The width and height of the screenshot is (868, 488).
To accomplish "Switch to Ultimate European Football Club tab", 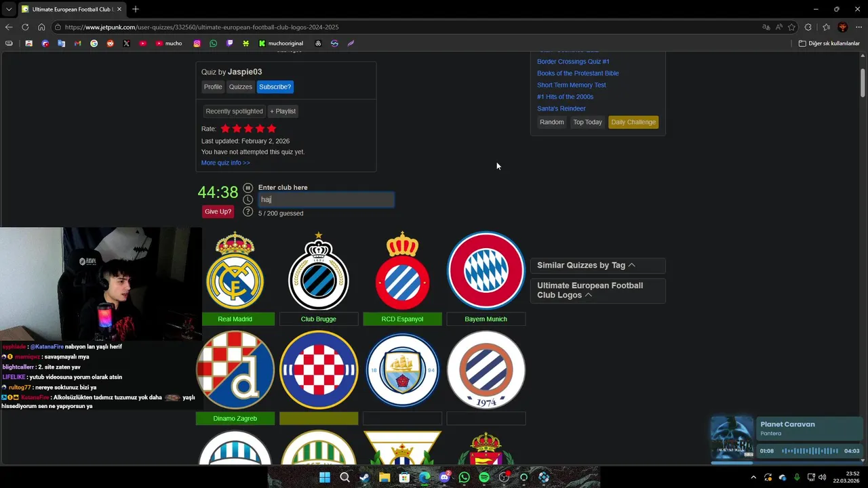I will point(71,9).
